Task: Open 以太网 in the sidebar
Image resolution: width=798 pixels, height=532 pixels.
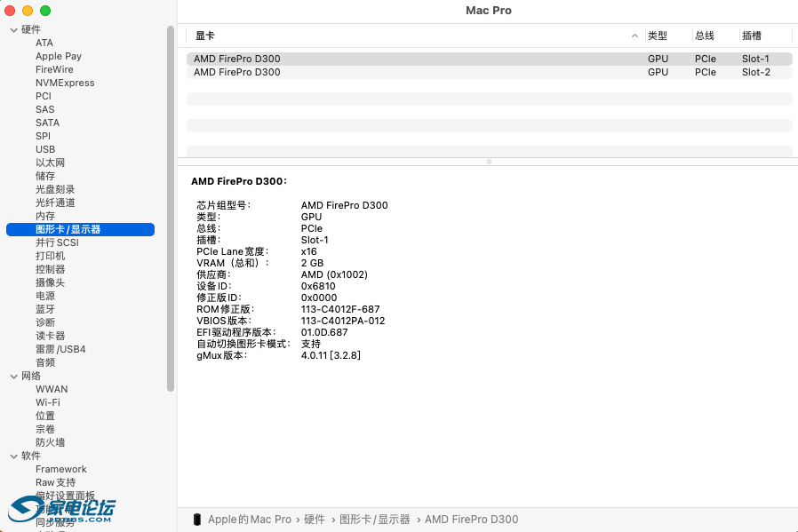Action: click(x=50, y=163)
